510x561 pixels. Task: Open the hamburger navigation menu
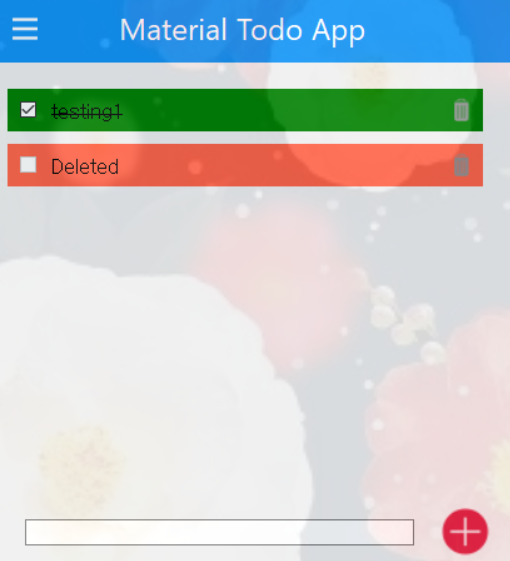25,29
